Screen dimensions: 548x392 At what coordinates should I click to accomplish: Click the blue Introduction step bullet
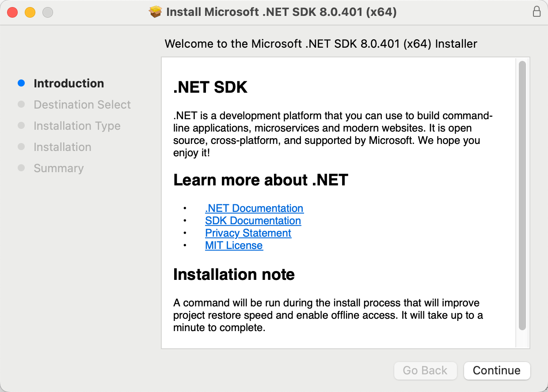click(x=21, y=83)
